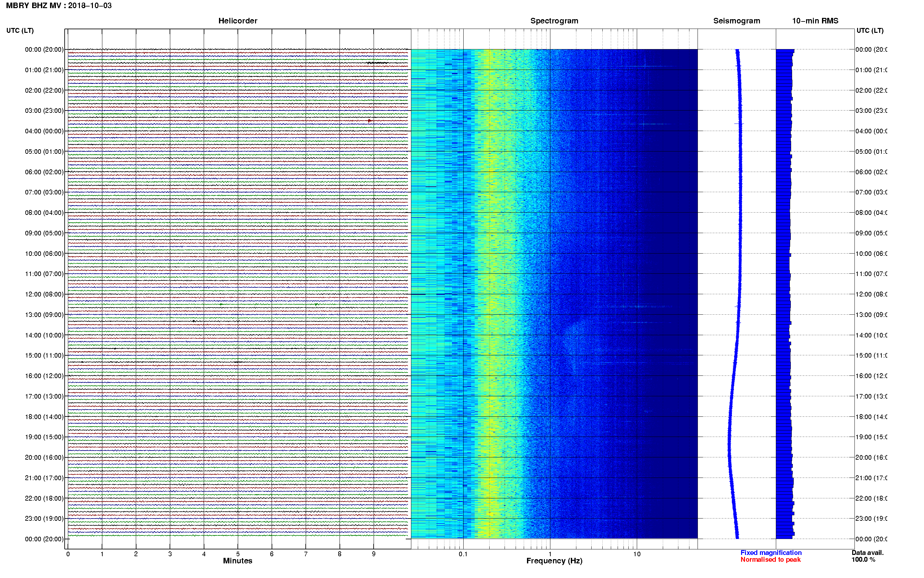Pick the left-axis label "23:00 (19:00)"

pyautogui.click(x=44, y=519)
